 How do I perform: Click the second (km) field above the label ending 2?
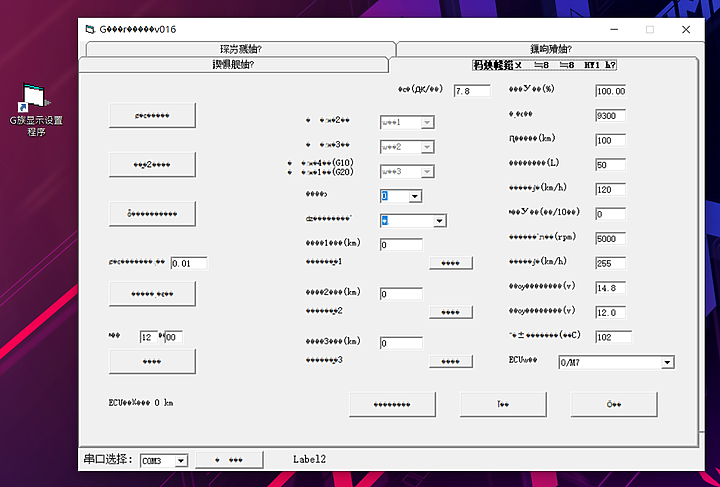pos(401,294)
